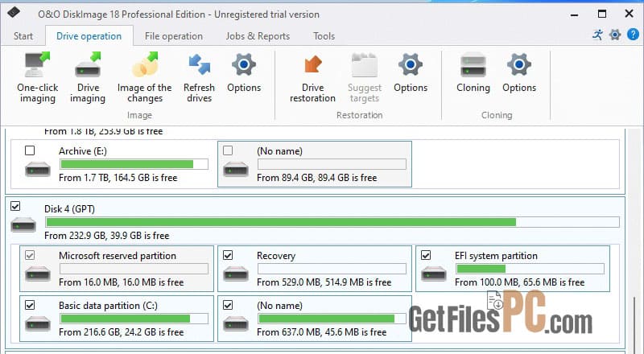Click 'From 1.7 TB, 164.5 GB is free' text
644x354 pixels.
118,178
